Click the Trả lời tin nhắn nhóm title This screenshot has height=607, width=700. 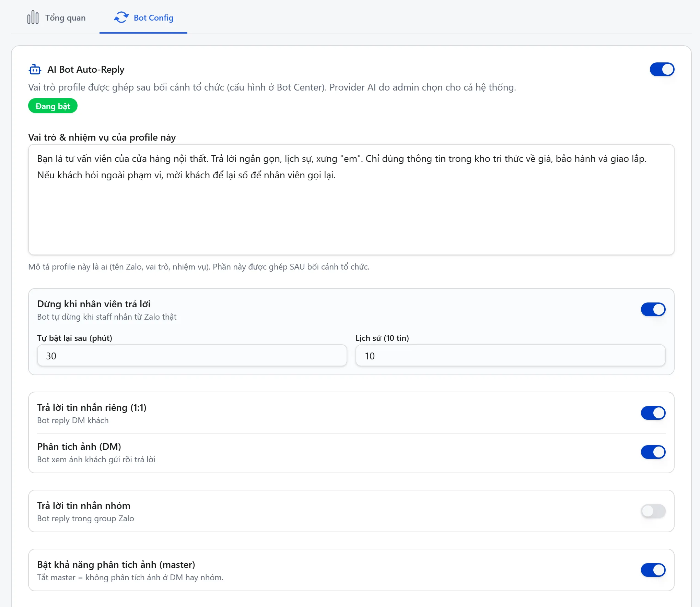point(84,506)
